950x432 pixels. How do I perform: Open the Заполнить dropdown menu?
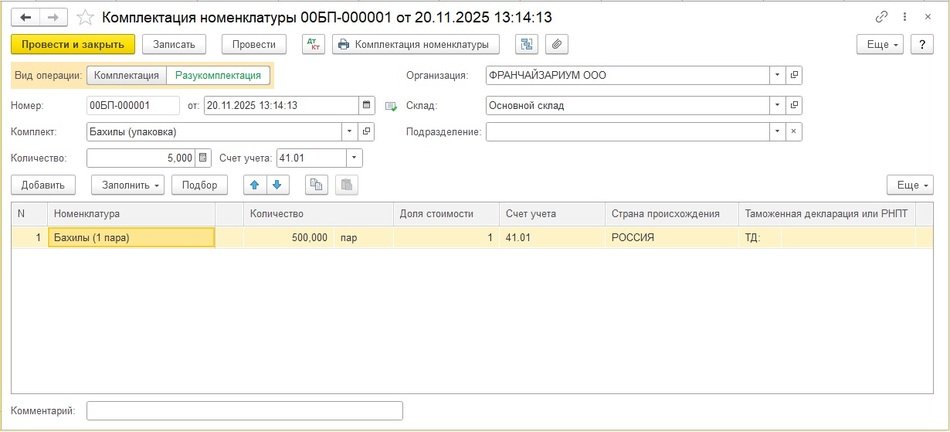(x=127, y=185)
